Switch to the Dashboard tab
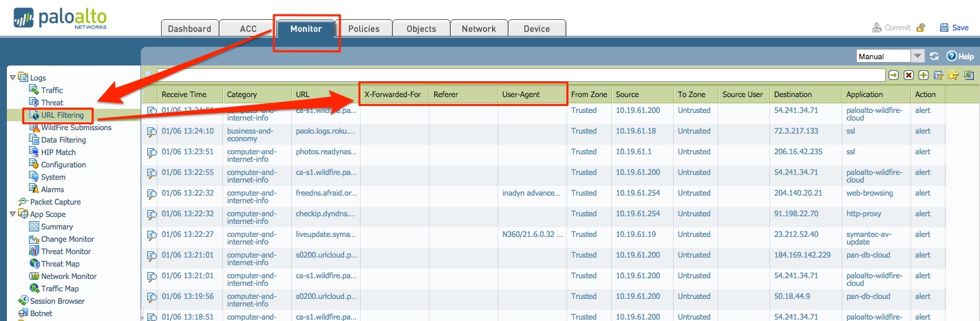 tap(189, 28)
